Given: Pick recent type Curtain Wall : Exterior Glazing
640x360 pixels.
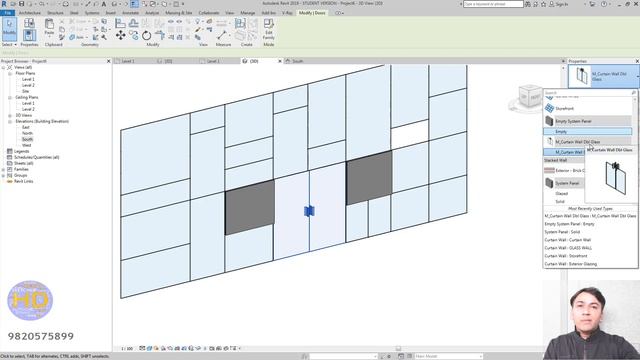Looking at the screenshot, I should click(x=571, y=264).
